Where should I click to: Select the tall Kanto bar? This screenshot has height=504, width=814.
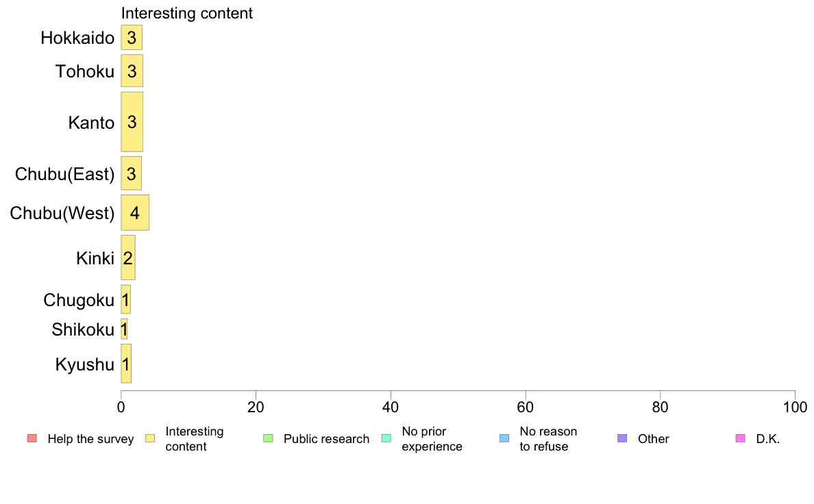[132, 122]
